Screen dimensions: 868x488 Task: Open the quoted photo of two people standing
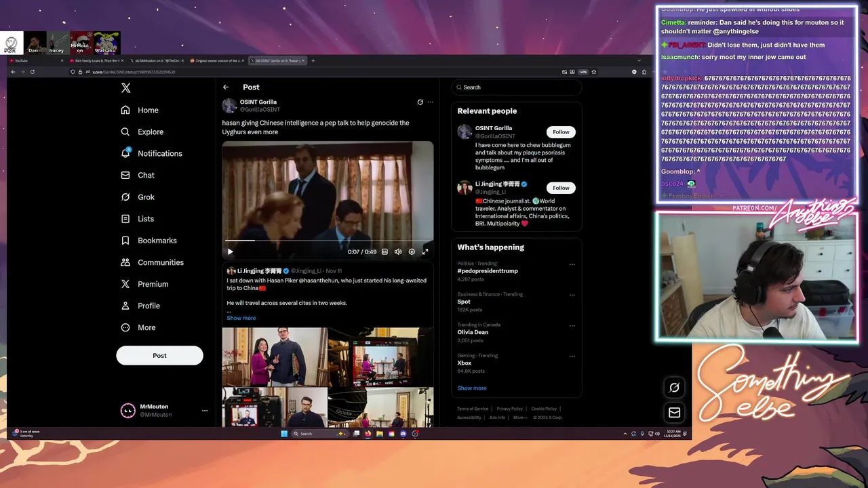pos(275,357)
